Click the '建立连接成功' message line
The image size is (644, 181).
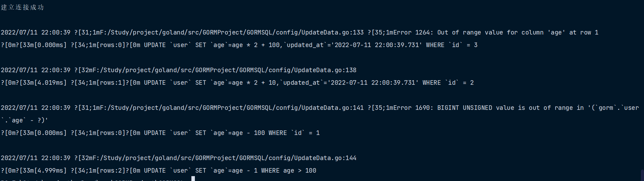(x=22, y=7)
